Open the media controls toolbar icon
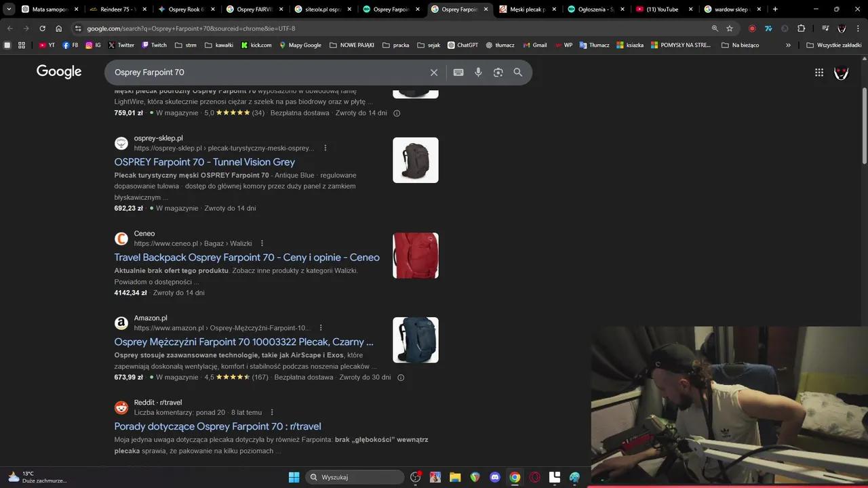The width and height of the screenshot is (868, 488). [825, 28]
